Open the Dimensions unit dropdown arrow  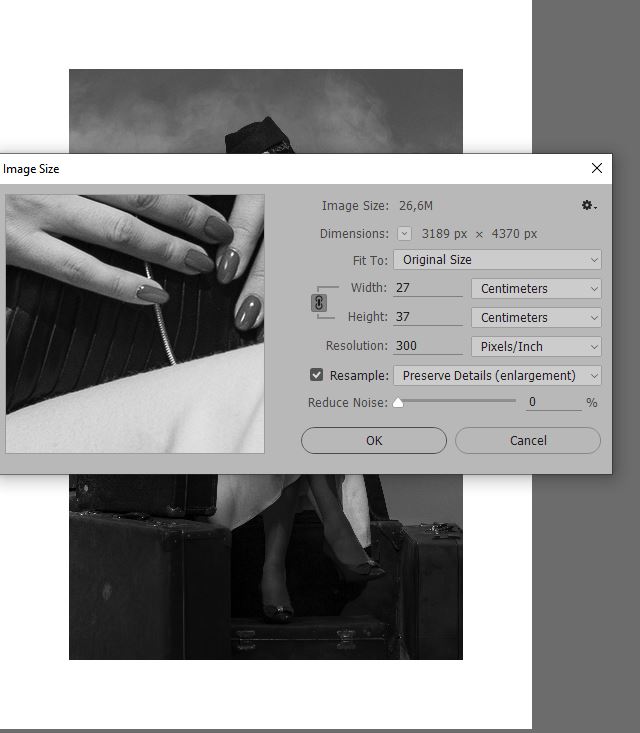click(x=404, y=233)
